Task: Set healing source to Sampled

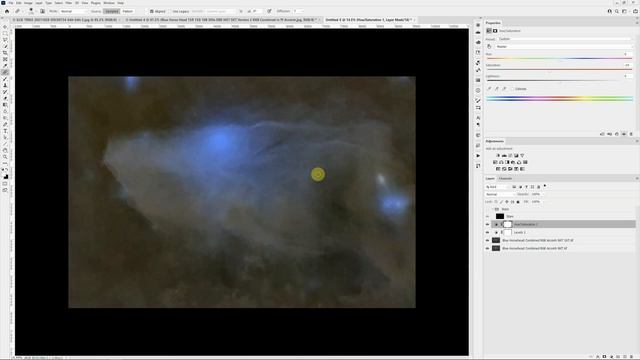Action: tap(111, 11)
